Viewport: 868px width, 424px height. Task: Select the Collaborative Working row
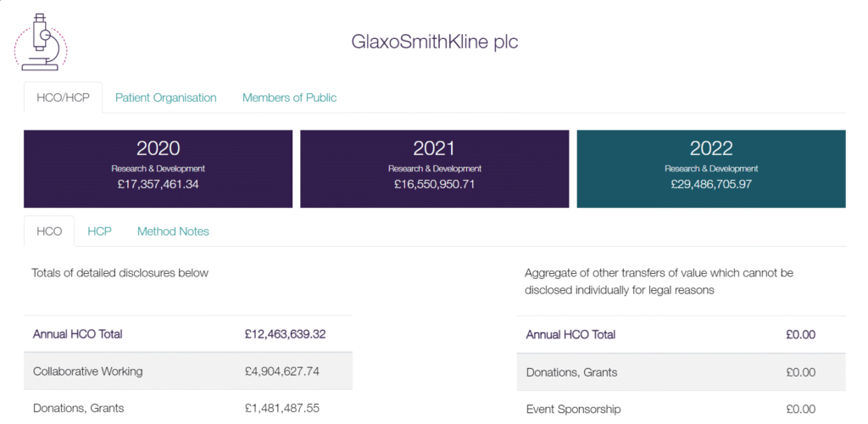pos(188,371)
